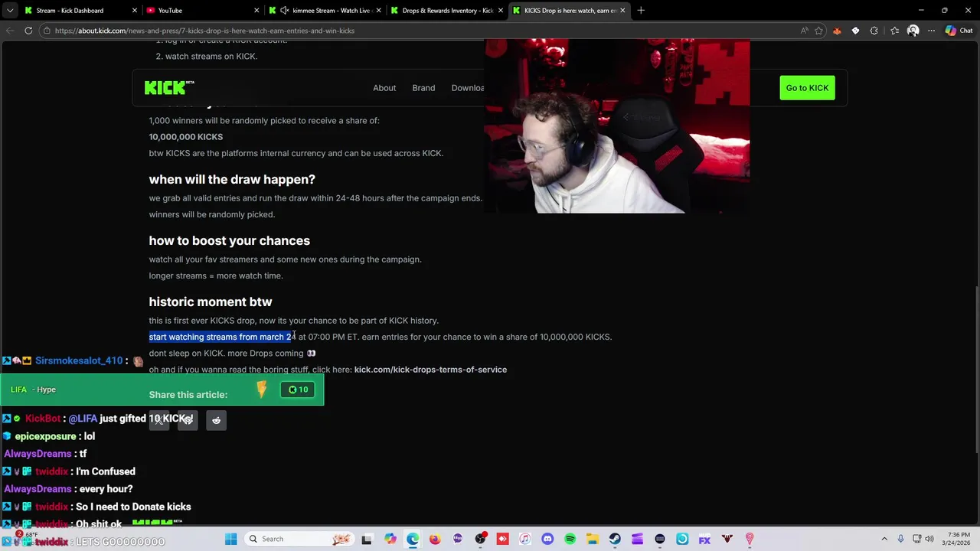Click the streamer webcam overlay video
The width and height of the screenshot is (980, 551).
[x=617, y=127]
